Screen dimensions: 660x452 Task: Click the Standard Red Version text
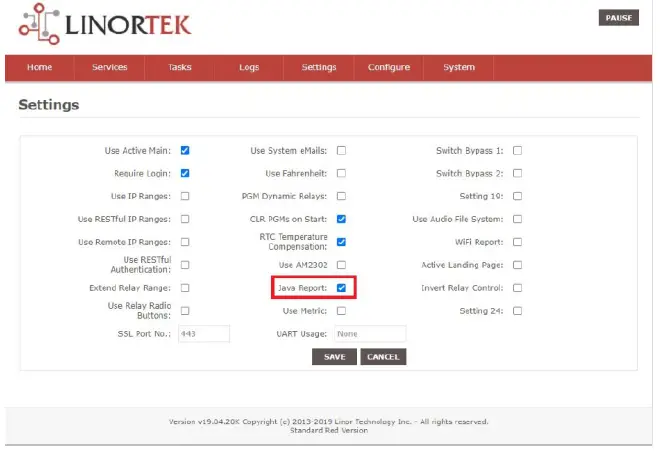[329, 430]
